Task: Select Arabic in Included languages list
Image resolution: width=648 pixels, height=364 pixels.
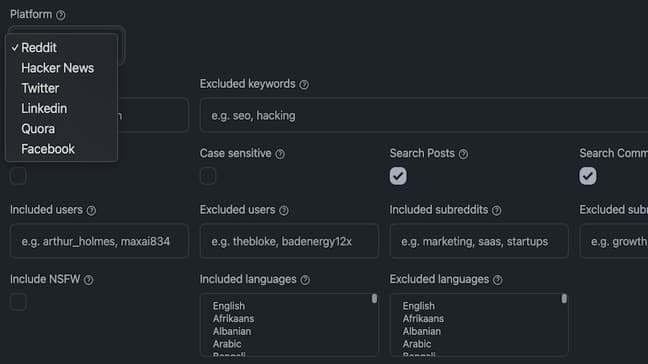Action: 227,344
